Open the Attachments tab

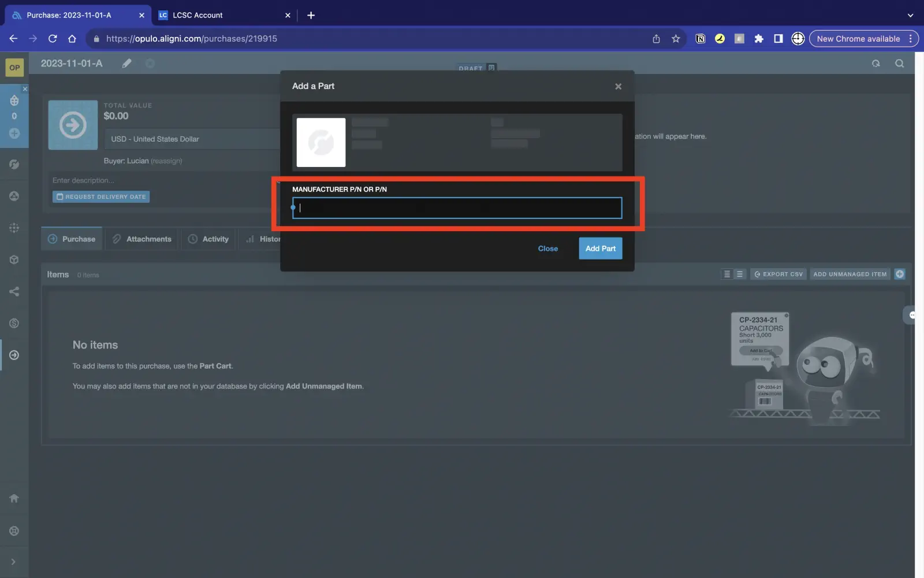click(x=142, y=239)
